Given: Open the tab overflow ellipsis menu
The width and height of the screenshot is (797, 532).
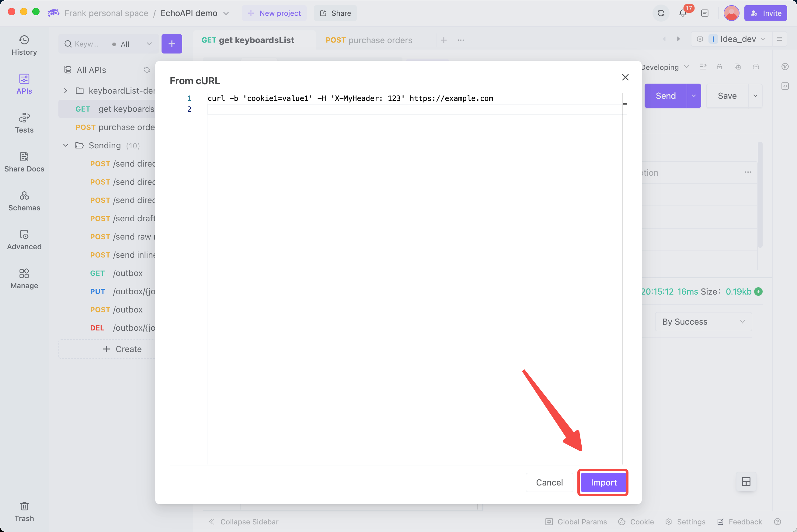Looking at the screenshot, I should 461,40.
